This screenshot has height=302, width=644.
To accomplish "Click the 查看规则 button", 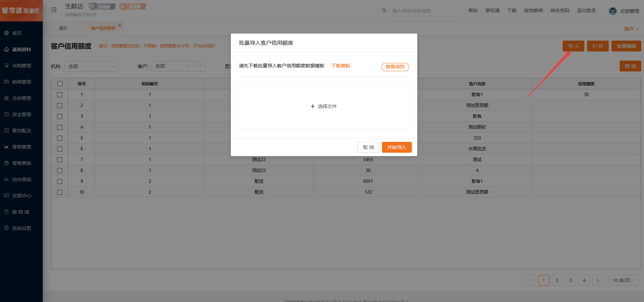I will click(395, 67).
